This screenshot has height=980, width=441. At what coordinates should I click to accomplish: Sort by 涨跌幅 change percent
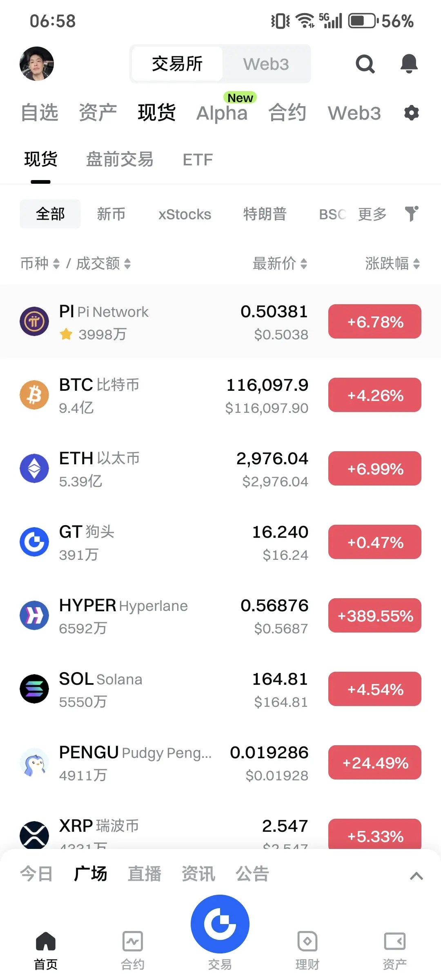(x=392, y=263)
